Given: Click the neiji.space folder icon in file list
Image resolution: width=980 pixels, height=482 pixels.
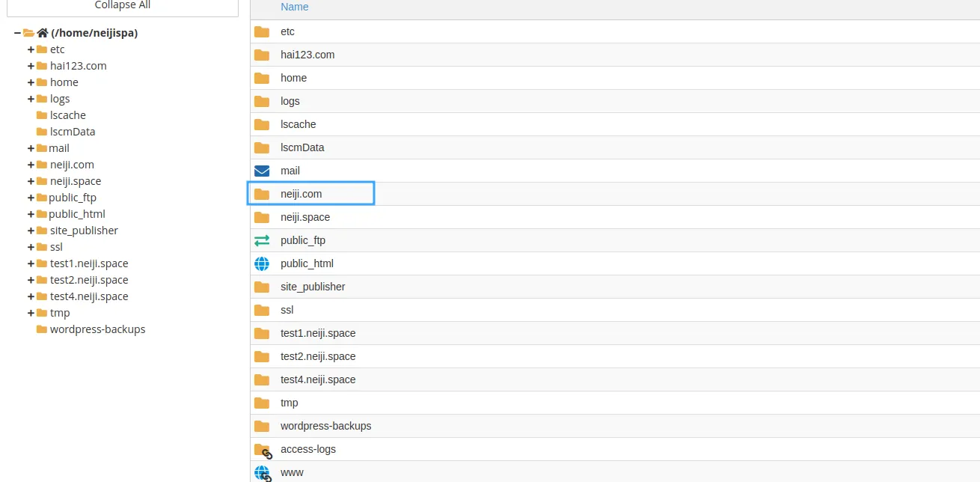Looking at the screenshot, I should click(x=261, y=217).
